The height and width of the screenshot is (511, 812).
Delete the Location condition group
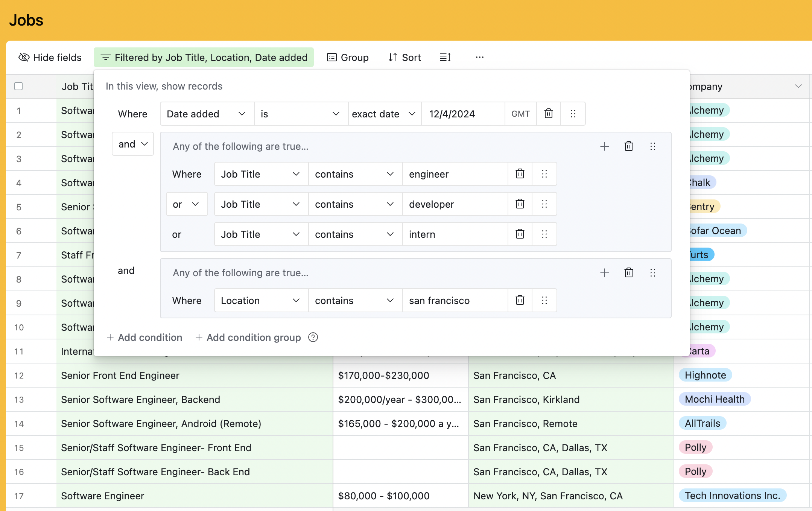628,273
